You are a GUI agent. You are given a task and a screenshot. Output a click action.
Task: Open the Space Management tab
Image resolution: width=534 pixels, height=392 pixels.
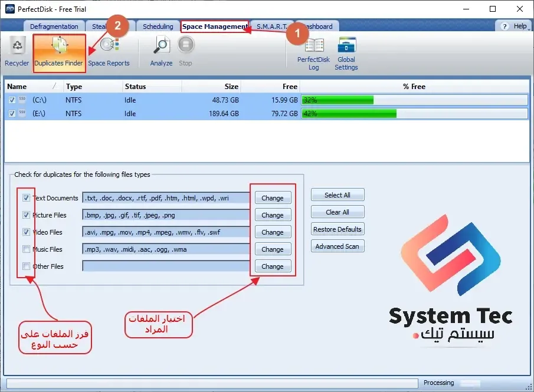point(215,26)
